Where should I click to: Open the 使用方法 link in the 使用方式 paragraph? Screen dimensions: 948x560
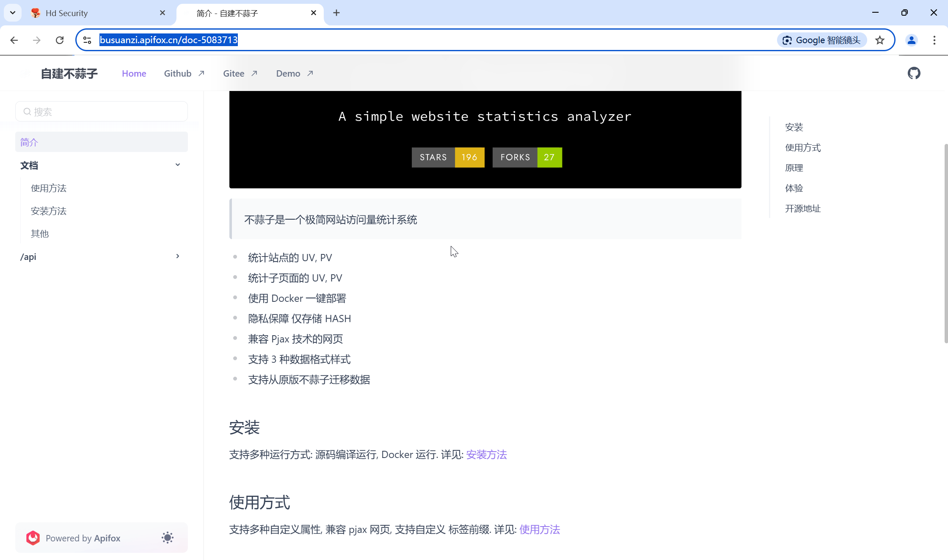click(540, 530)
